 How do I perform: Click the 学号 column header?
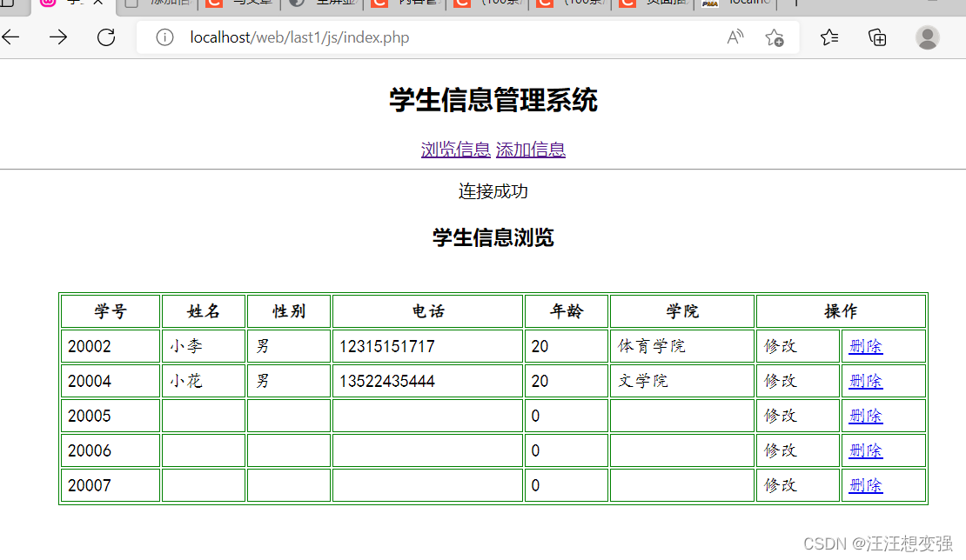pyautogui.click(x=111, y=311)
